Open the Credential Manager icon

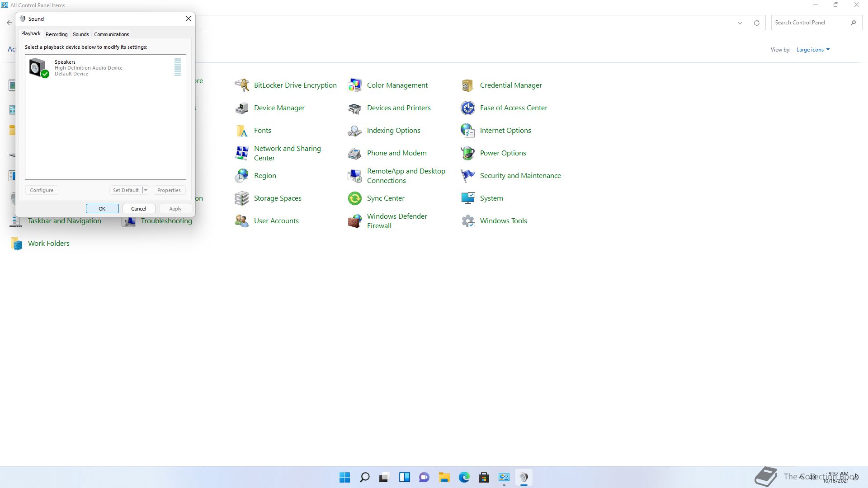click(468, 85)
